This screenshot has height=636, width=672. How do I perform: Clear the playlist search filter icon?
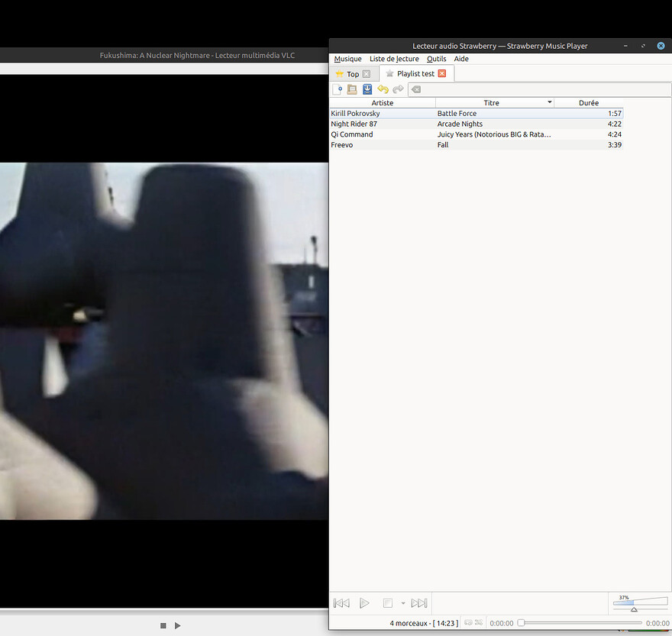416,89
